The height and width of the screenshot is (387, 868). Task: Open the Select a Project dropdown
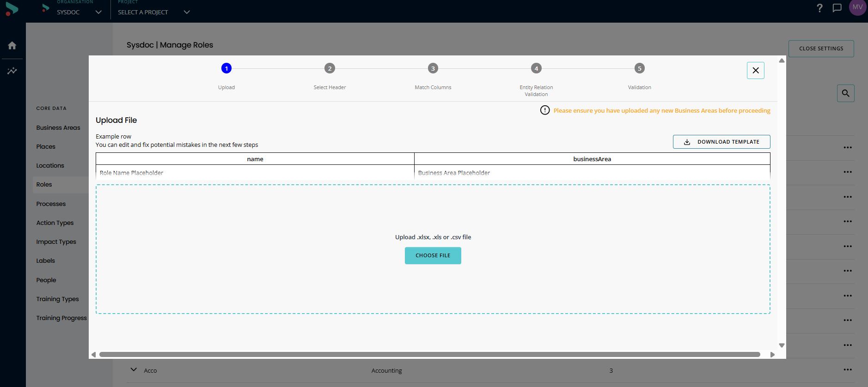(x=154, y=12)
